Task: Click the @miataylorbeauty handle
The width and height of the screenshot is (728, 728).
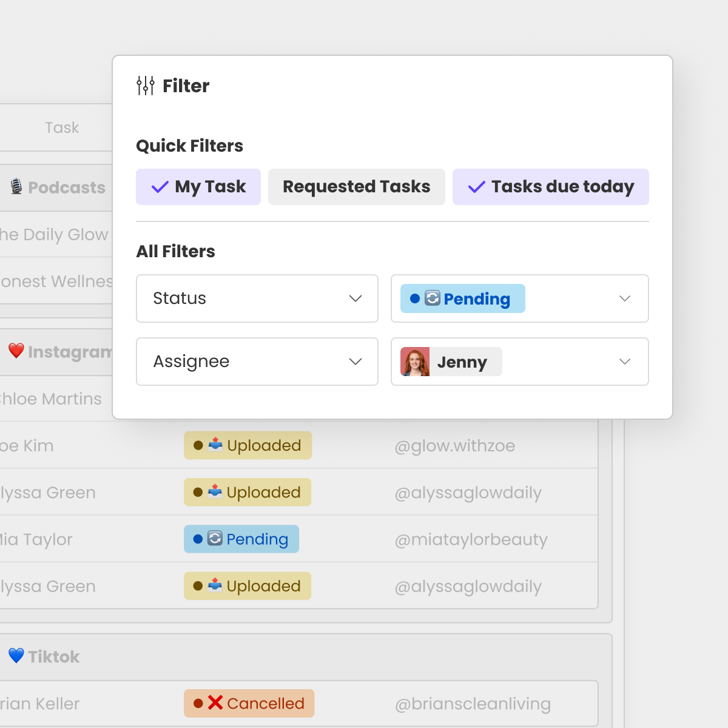Action: tap(471, 539)
